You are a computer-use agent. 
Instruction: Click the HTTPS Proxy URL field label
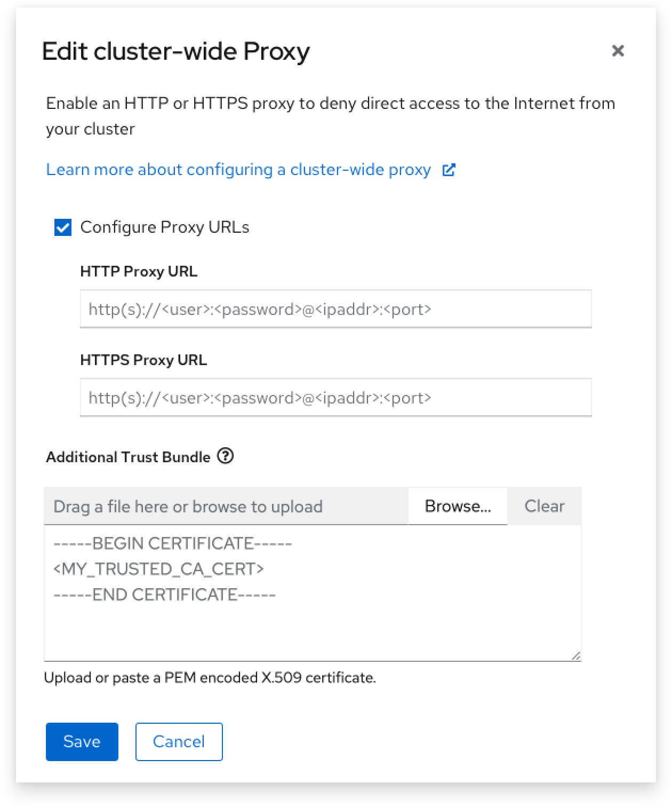point(143,360)
